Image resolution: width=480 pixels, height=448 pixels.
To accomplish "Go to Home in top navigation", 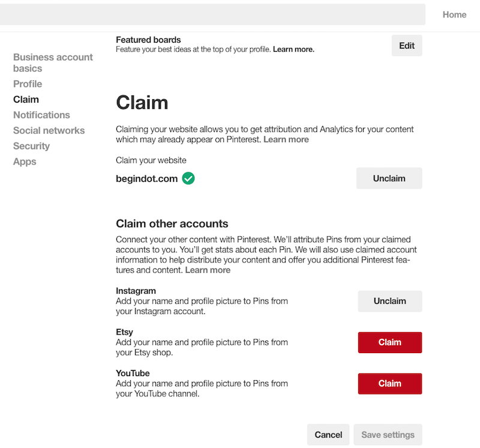I will (x=454, y=14).
